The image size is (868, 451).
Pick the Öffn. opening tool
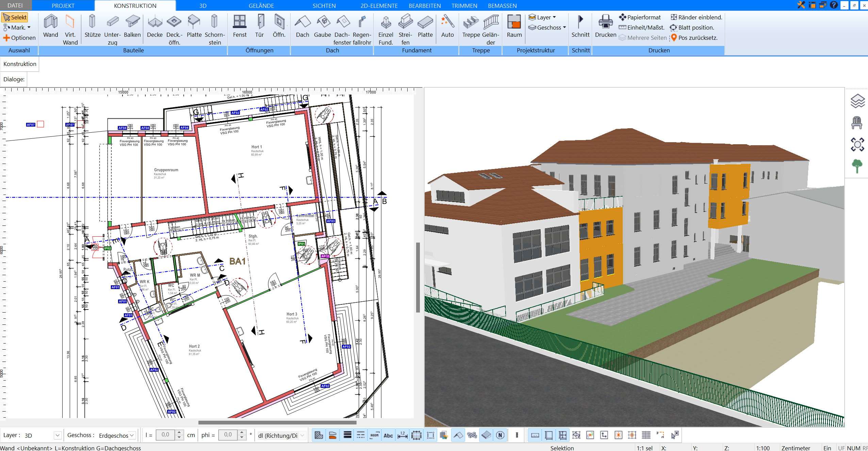tap(279, 26)
